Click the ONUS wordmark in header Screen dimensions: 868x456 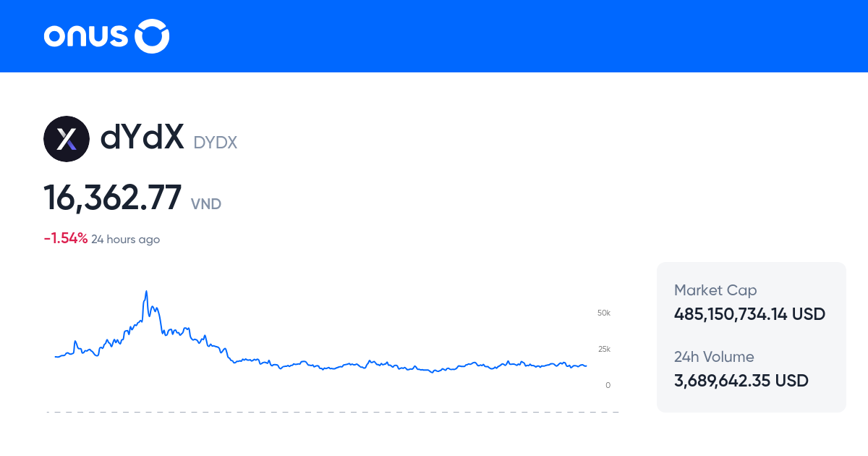point(85,36)
